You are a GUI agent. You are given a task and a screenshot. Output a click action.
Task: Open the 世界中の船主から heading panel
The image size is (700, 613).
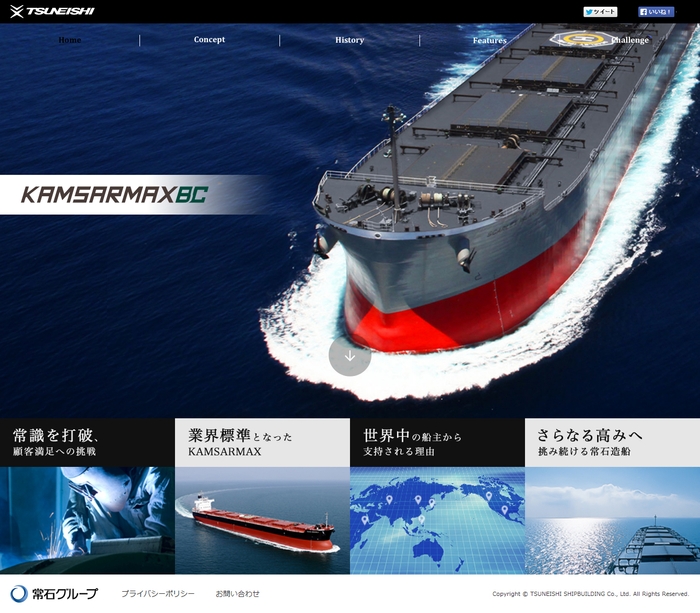click(x=438, y=442)
